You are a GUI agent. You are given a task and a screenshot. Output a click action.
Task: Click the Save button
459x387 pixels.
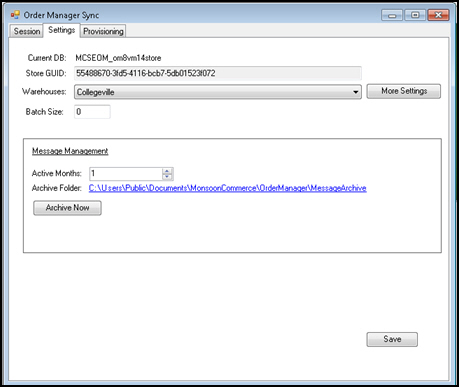[x=392, y=339]
